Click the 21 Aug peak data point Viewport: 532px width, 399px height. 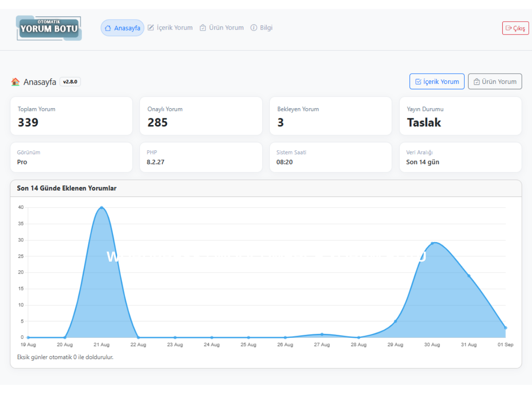pos(102,207)
